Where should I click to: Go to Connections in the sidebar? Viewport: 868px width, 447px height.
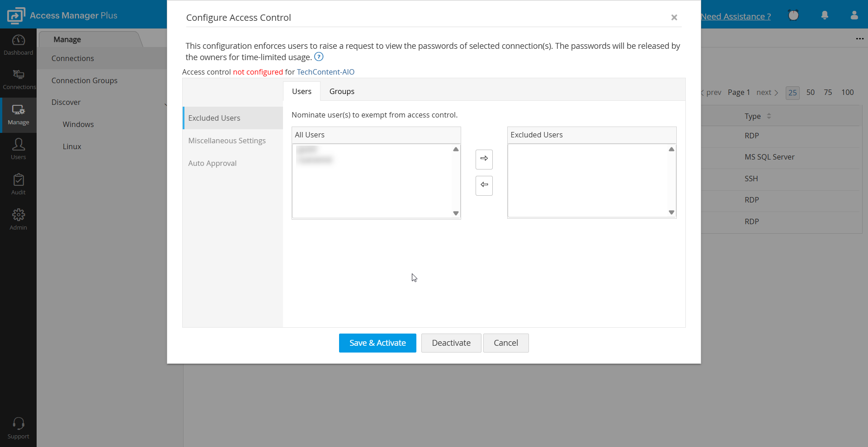coord(18,80)
